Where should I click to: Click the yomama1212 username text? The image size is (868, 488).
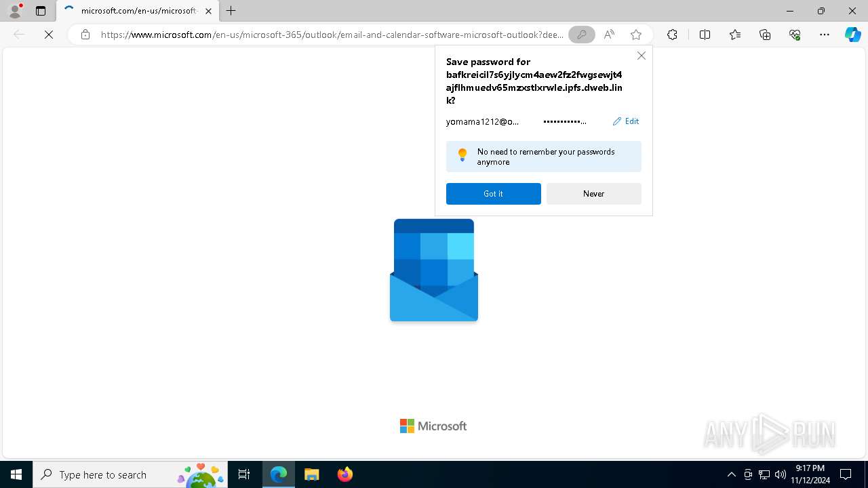482,121
